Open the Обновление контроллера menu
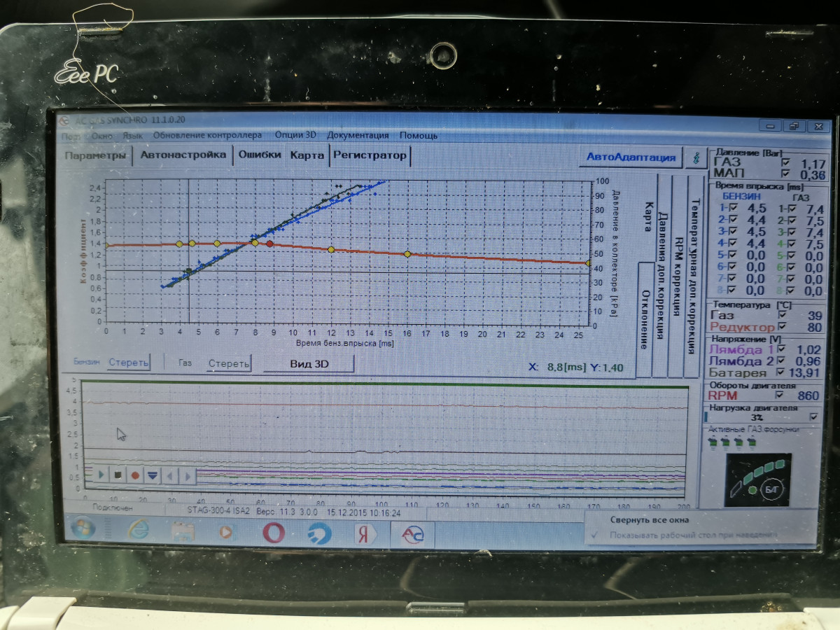 tap(208, 134)
